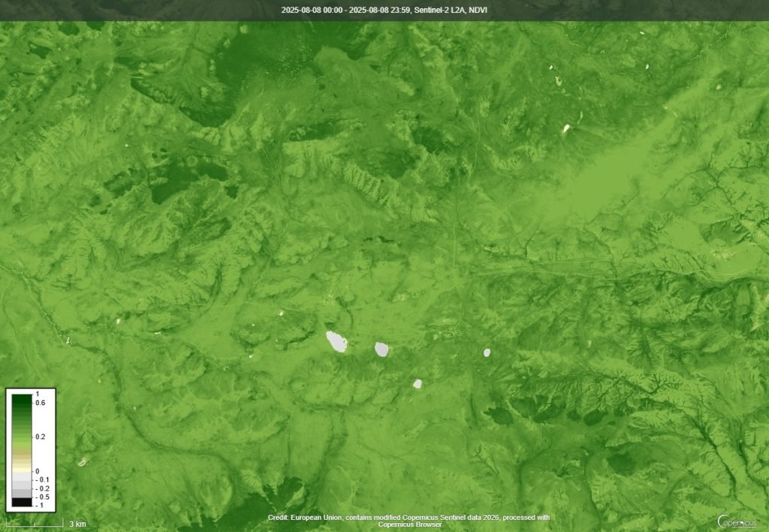Click the "- 0.5" legend label

click(x=42, y=497)
